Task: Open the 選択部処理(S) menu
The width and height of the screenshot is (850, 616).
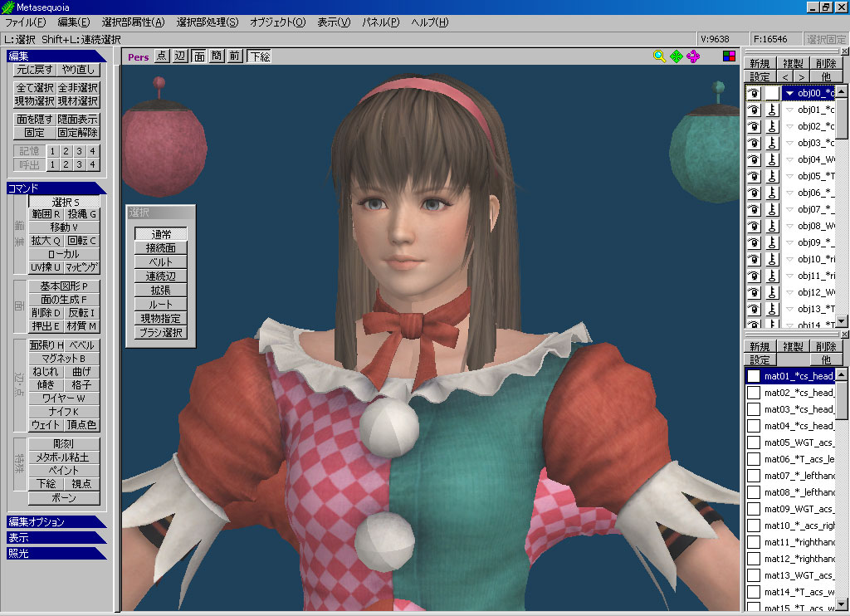Action: click(x=207, y=22)
